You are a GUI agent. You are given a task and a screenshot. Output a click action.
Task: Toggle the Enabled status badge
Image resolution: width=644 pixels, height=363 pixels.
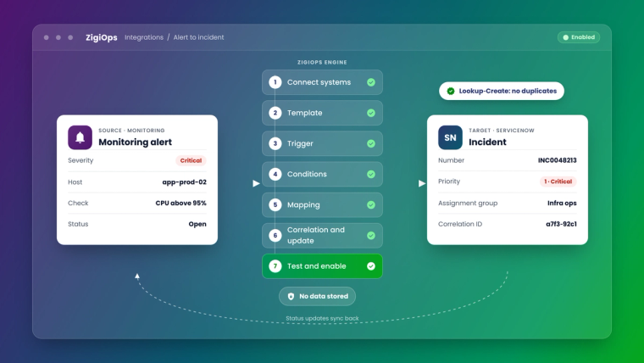pyautogui.click(x=578, y=37)
